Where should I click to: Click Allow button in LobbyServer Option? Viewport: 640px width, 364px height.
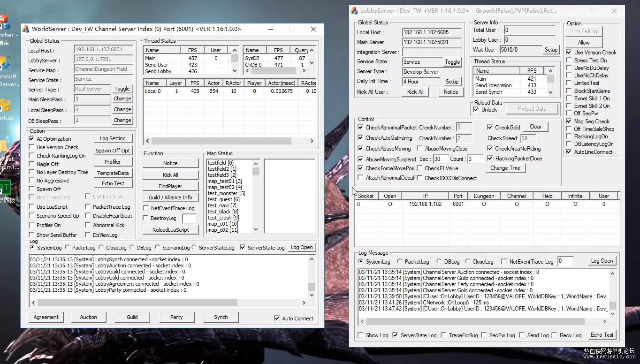pyautogui.click(x=584, y=43)
